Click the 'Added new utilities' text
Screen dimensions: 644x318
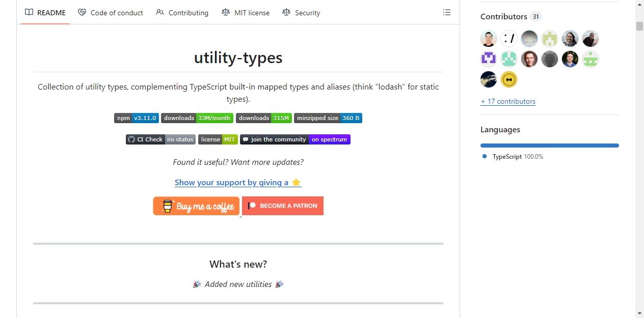click(238, 284)
